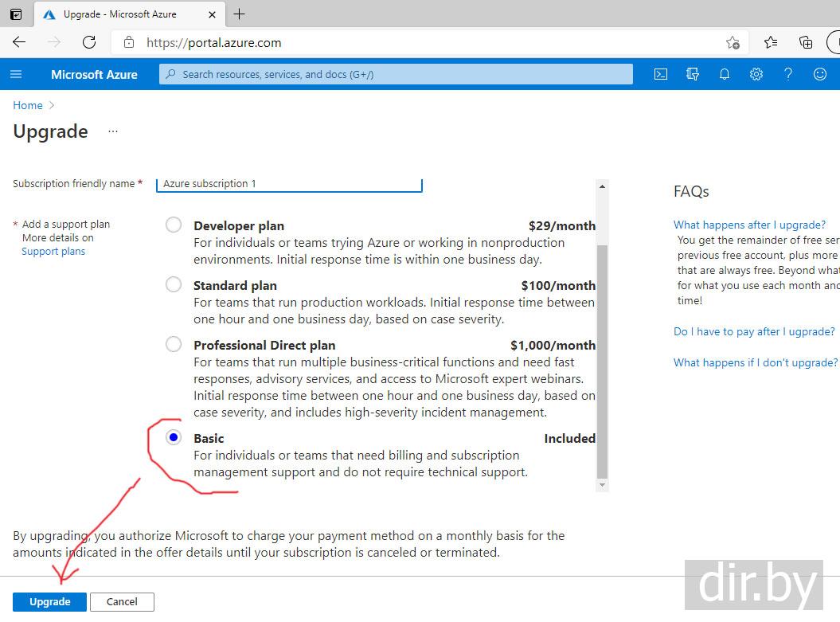This screenshot has height=622, width=840.
Task: Close the Upgrade - Microsoft Azure tab
Action: [212, 14]
